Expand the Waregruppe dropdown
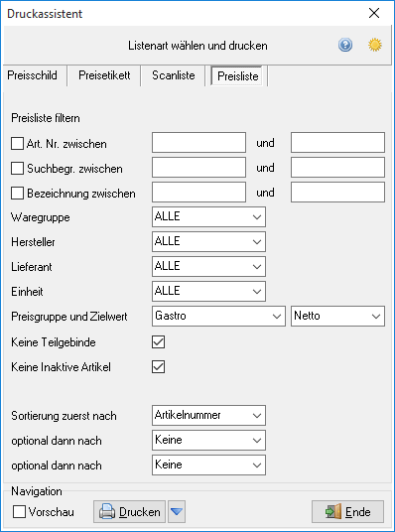The height and width of the screenshot is (532, 395). click(x=208, y=216)
